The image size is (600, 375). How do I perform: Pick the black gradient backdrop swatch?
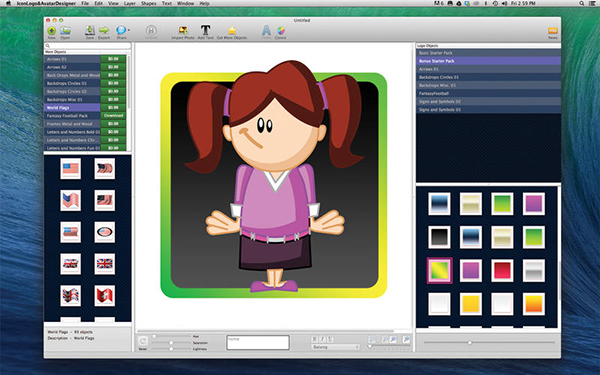[x=439, y=237]
